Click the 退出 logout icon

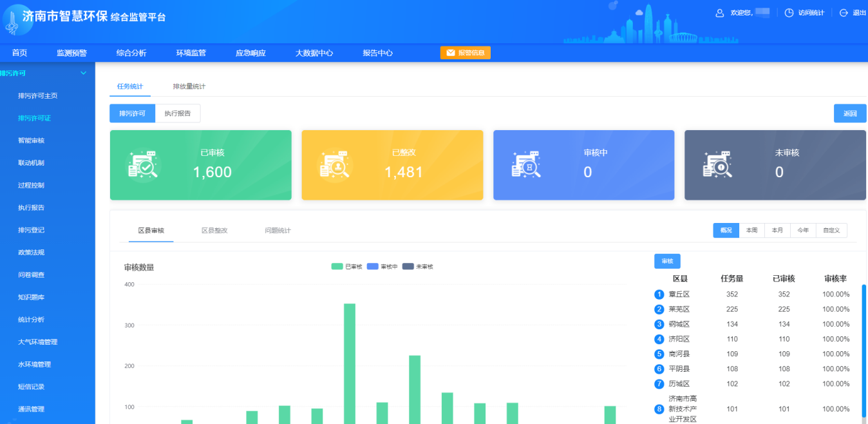844,13
